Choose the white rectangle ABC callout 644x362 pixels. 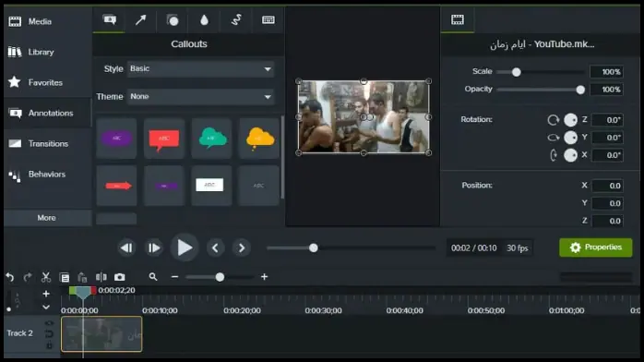pyautogui.click(x=211, y=186)
